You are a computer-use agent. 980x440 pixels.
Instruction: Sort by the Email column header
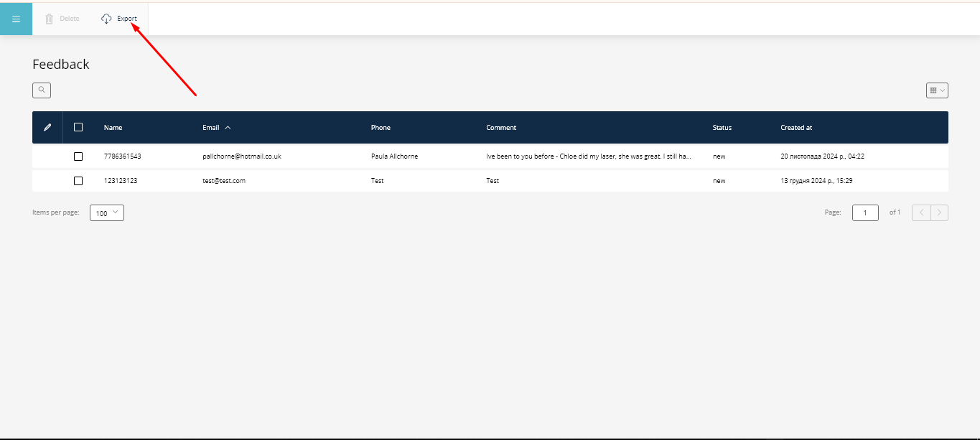click(211, 128)
